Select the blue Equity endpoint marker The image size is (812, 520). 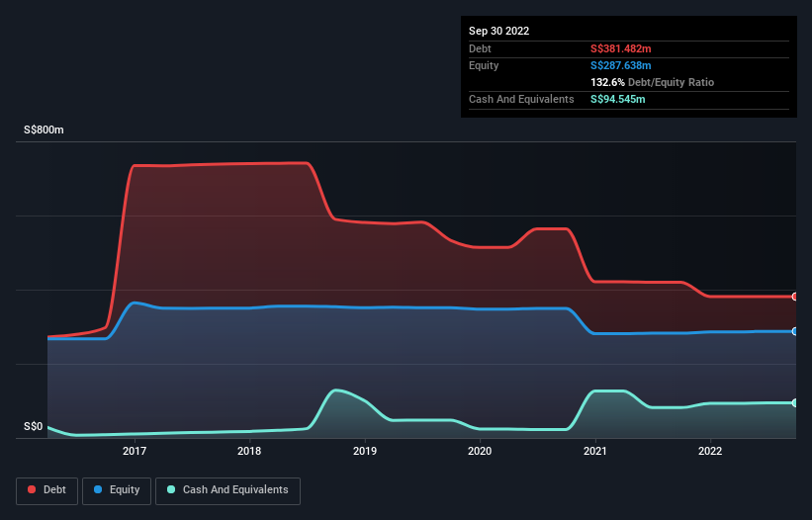pyautogui.click(x=795, y=331)
